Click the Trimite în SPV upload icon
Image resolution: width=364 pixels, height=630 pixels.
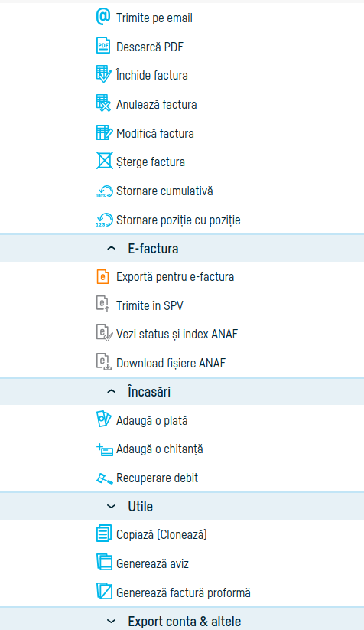click(103, 304)
